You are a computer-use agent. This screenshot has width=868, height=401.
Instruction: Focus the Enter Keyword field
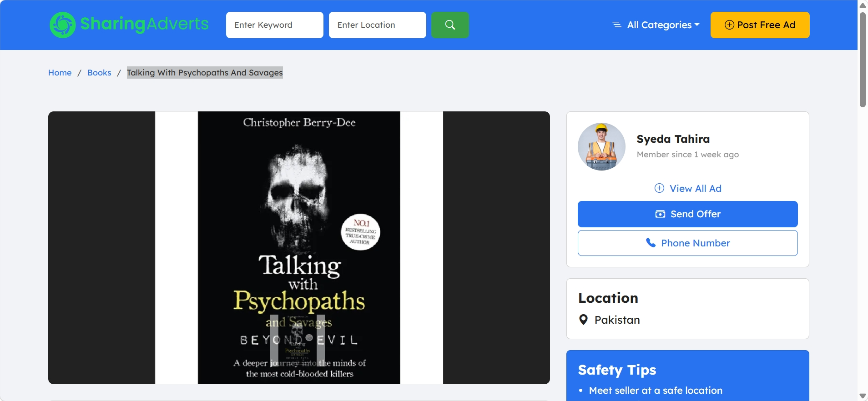tap(275, 25)
